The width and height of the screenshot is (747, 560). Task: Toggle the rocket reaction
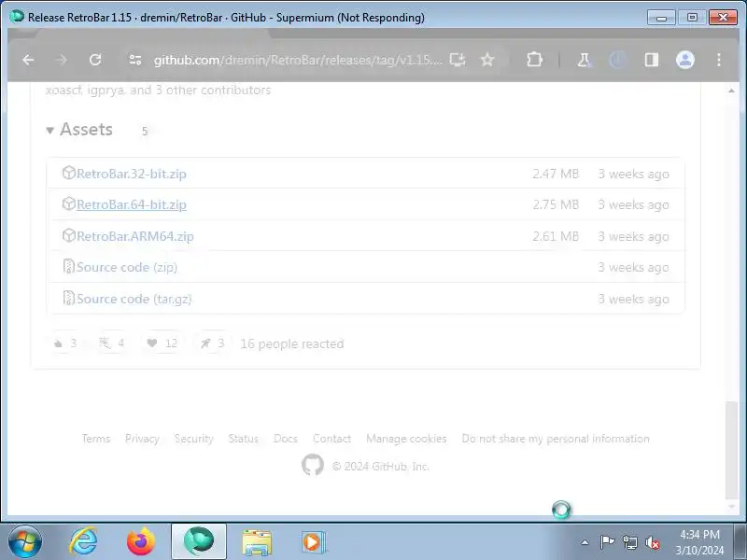tap(212, 343)
